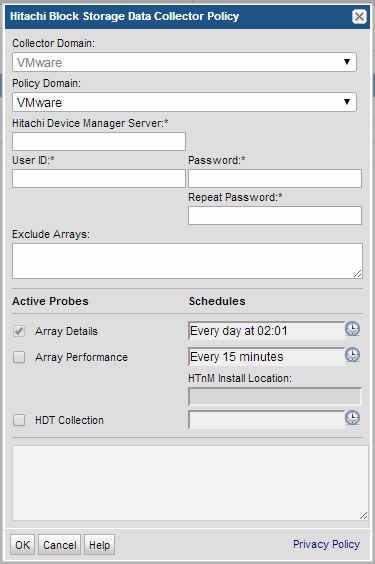
Task: Close the Hitachi Block Storage policy dialog
Action: 359,17
